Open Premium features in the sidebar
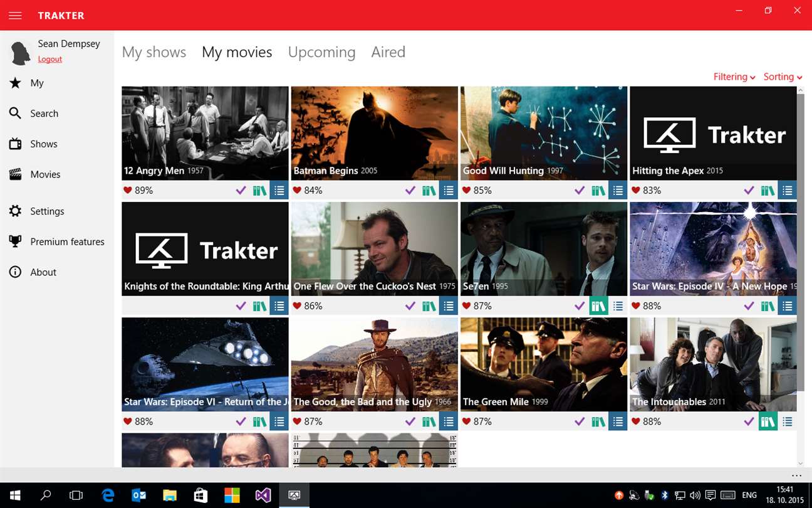 point(57,241)
